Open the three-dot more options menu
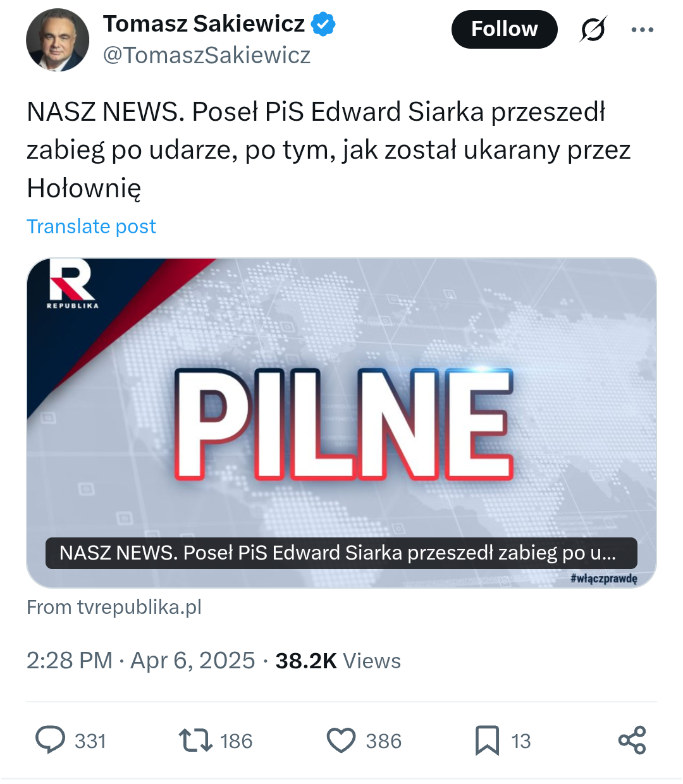This screenshot has height=784, width=683. point(643,29)
